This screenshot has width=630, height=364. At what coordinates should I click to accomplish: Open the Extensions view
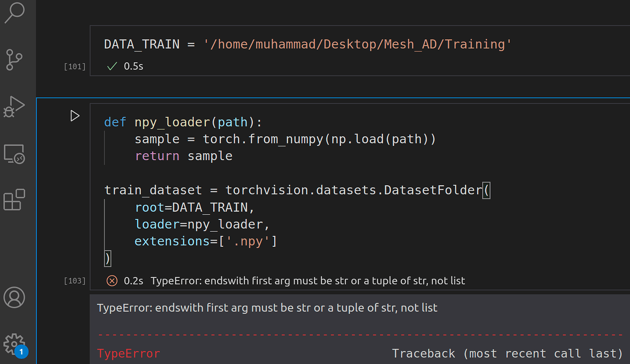[x=15, y=200]
